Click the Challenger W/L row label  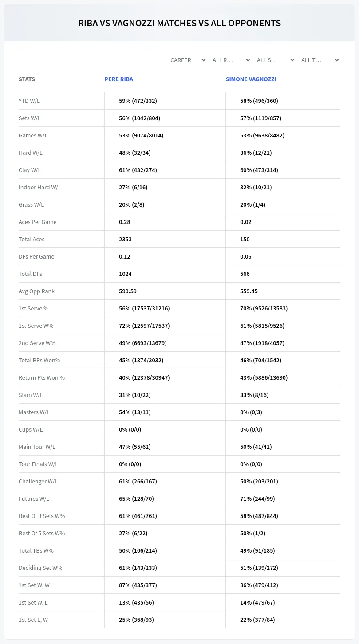tap(38, 481)
